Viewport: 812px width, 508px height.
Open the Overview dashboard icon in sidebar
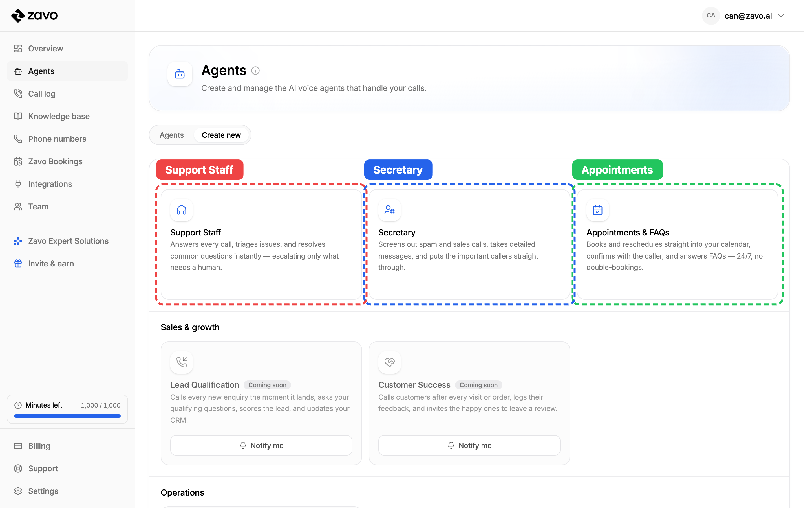click(18, 49)
